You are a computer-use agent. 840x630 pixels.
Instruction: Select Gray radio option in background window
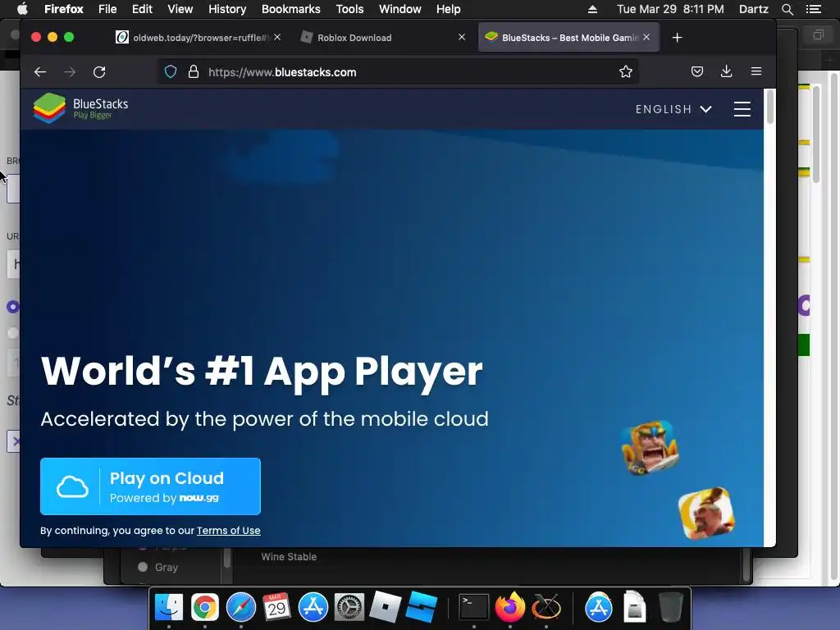tap(143, 567)
